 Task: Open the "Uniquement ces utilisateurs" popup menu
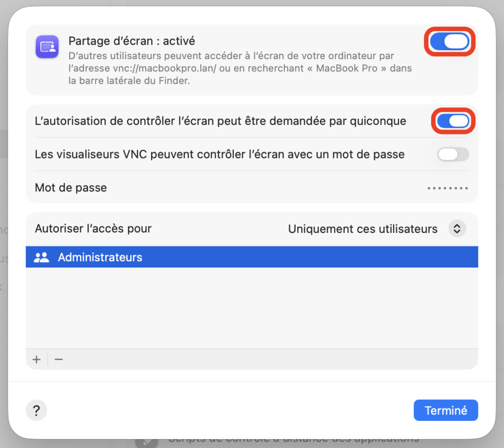[x=363, y=229]
